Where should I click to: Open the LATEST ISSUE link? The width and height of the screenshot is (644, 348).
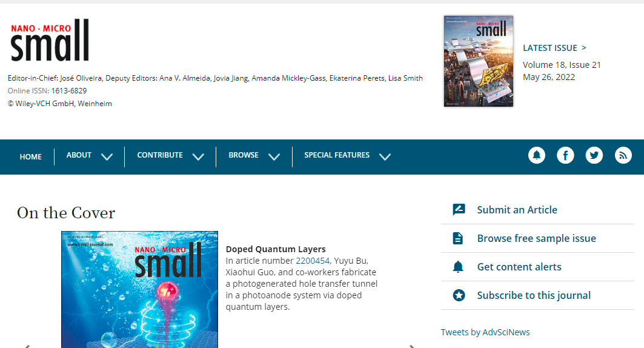click(554, 48)
